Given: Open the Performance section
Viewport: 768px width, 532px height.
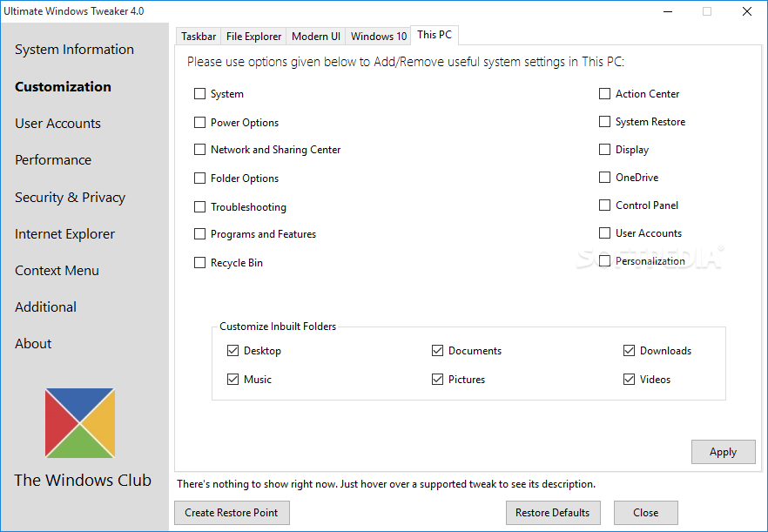Looking at the screenshot, I should 53,160.
